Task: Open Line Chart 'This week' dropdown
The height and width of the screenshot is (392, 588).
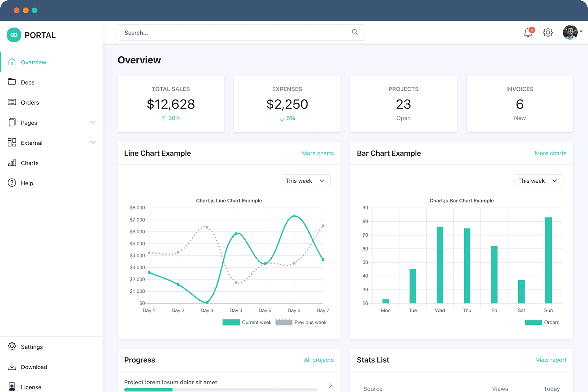Action: point(306,181)
